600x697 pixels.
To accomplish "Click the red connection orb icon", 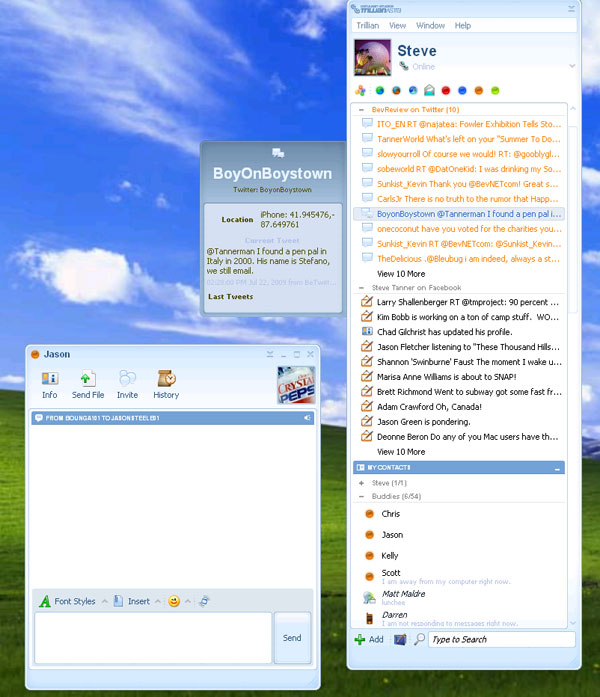I will 446,91.
